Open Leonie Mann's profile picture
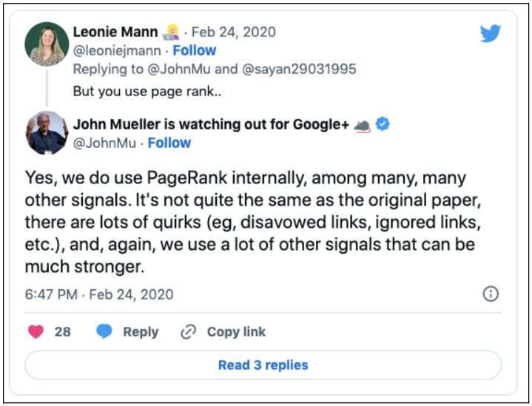The width and height of the screenshot is (532, 406). tap(47, 44)
